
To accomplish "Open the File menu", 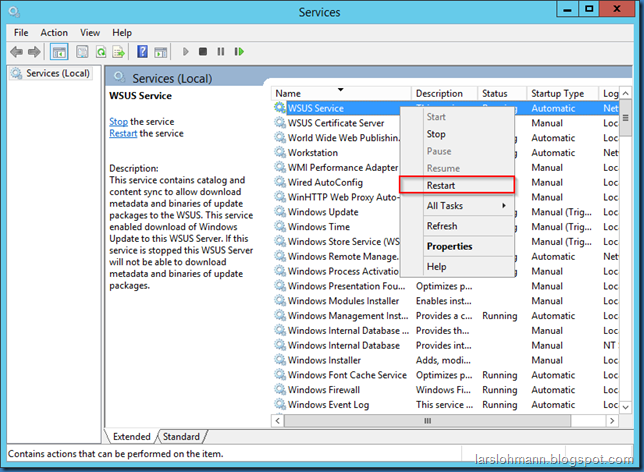I will pyautogui.click(x=21, y=32).
